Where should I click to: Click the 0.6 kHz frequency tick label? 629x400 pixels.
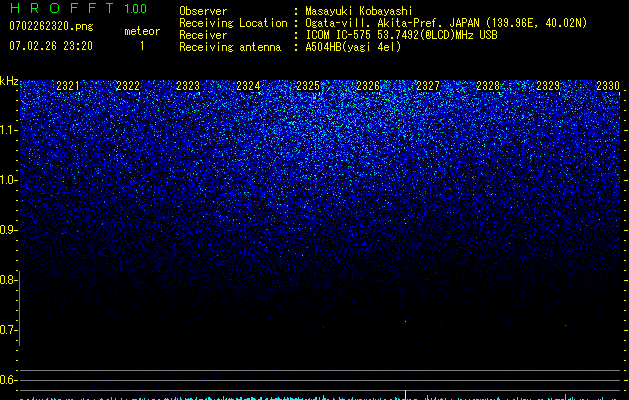tap(8, 380)
